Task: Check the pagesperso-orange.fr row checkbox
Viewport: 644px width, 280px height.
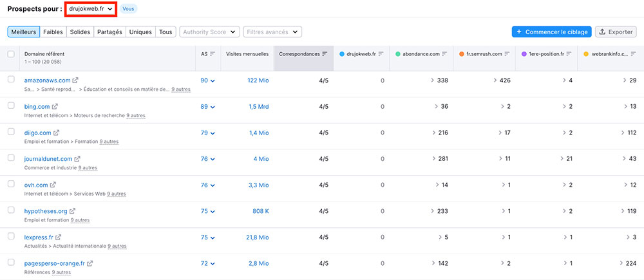Action: click(11, 263)
